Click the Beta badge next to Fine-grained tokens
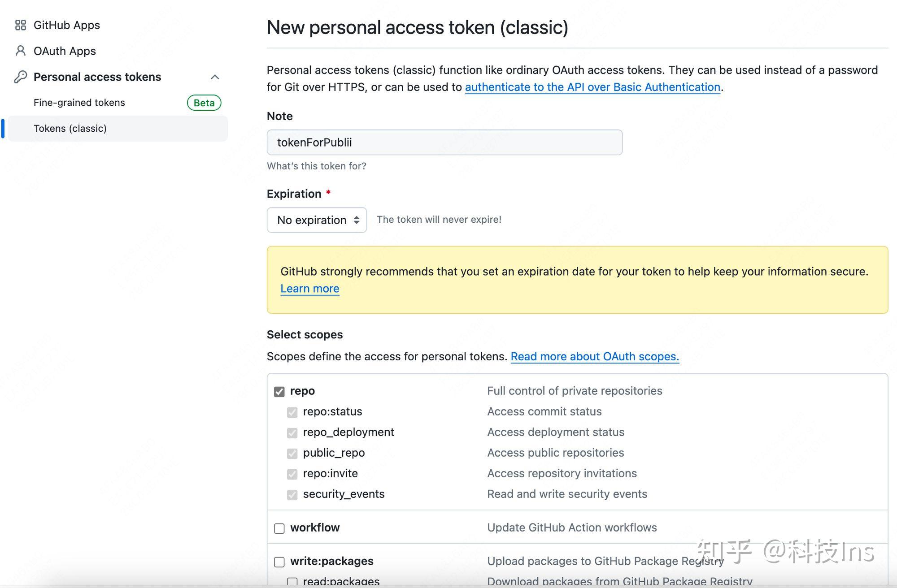 204,103
